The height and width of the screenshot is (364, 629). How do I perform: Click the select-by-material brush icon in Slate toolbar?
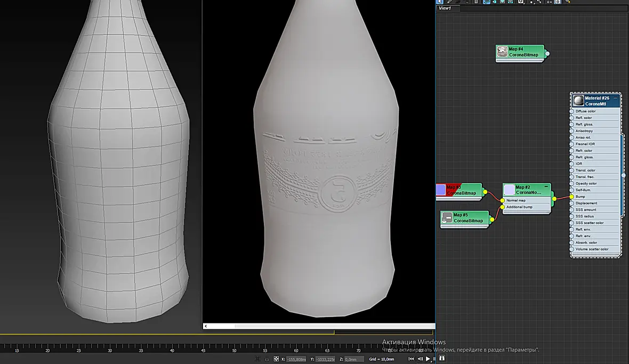click(568, 2)
